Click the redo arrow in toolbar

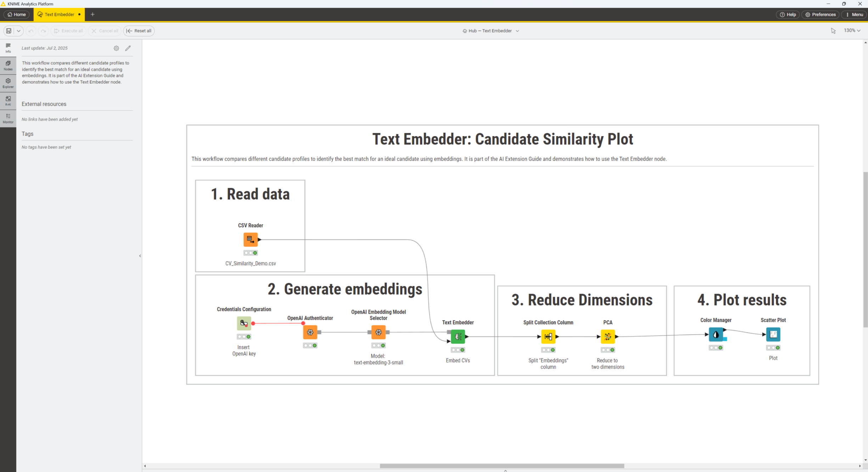(43, 31)
